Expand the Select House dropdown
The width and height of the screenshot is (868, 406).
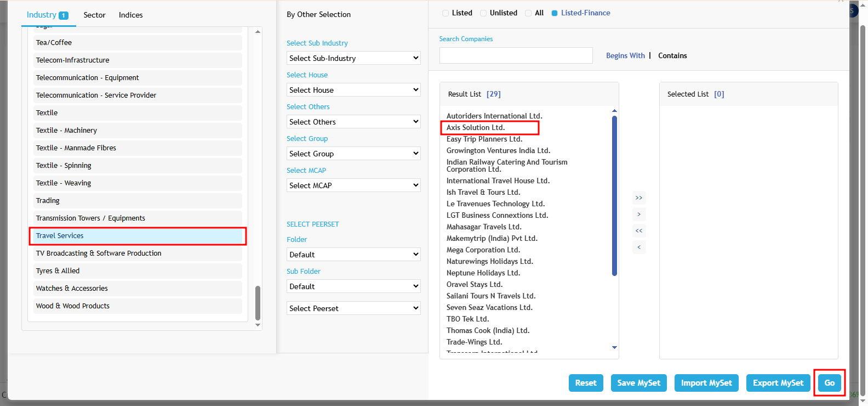(353, 90)
